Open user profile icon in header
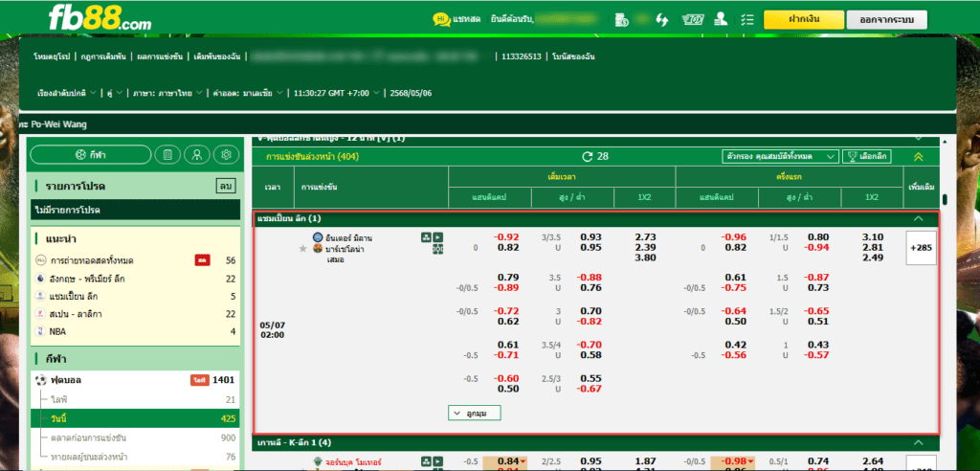The height and width of the screenshot is (471, 980). coord(722,19)
